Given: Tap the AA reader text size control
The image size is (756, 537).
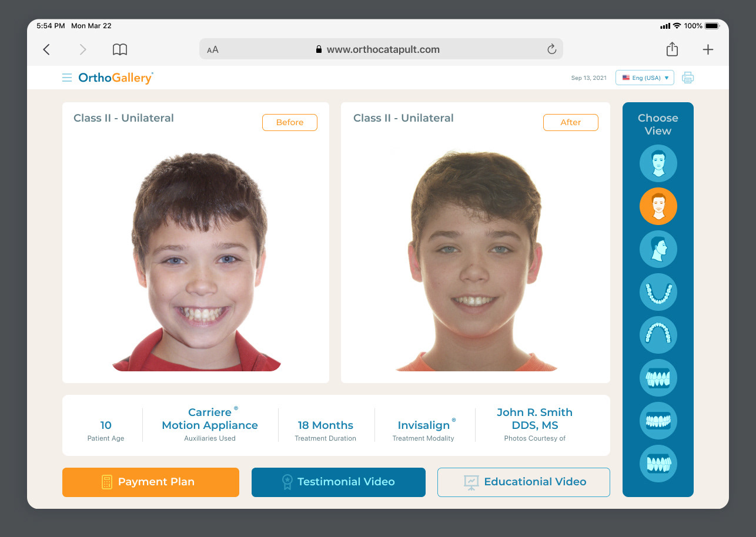Looking at the screenshot, I should pos(213,50).
